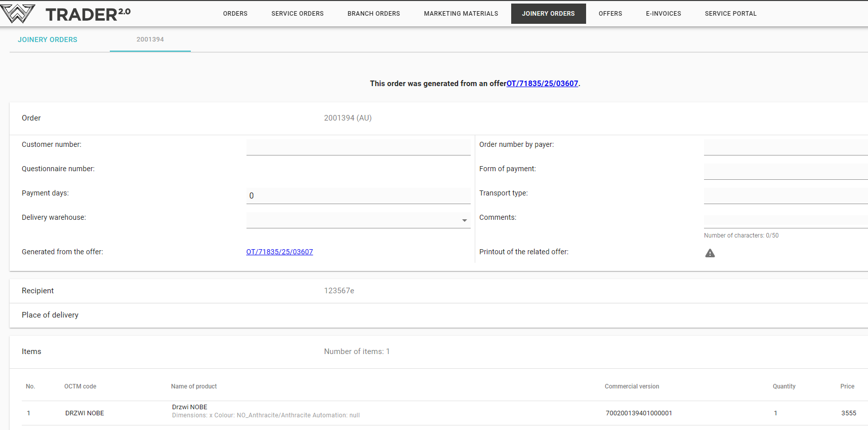868x430 pixels.
Task: Go to Service Orders menu
Action: [x=297, y=14]
